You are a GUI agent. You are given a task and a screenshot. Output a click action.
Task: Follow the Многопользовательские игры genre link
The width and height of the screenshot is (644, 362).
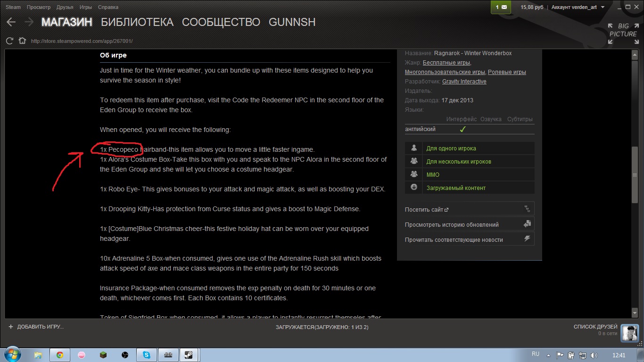pyautogui.click(x=445, y=72)
